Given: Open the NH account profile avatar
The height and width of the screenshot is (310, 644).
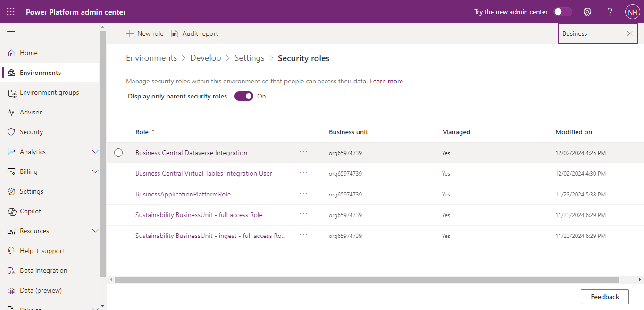Looking at the screenshot, I should (x=632, y=12).
